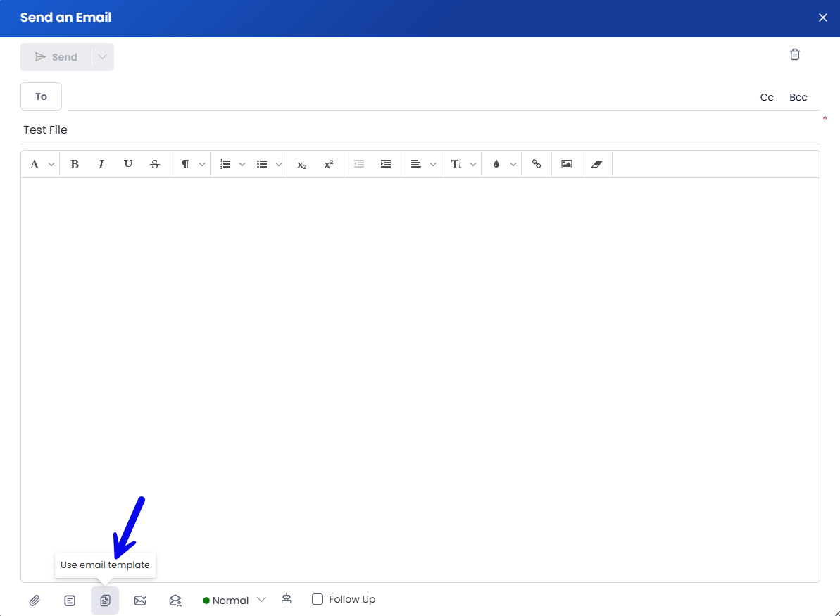This screenshot has height=616, width=840.
Task: Close the Send an Email dialog
Action: [x=823, y=18]
